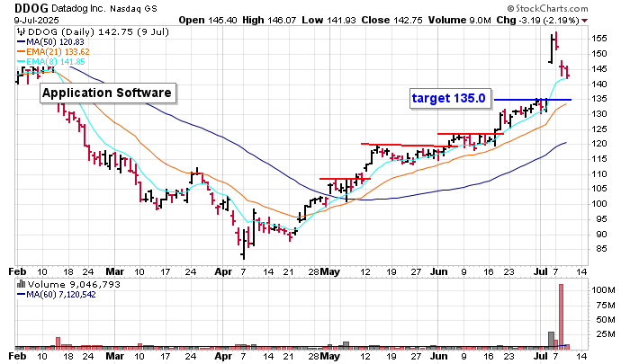This screenshot has height=364, width=630.
Task: Click the Chg -3.19 (-2.19%) value
Action: coord(537,20)
